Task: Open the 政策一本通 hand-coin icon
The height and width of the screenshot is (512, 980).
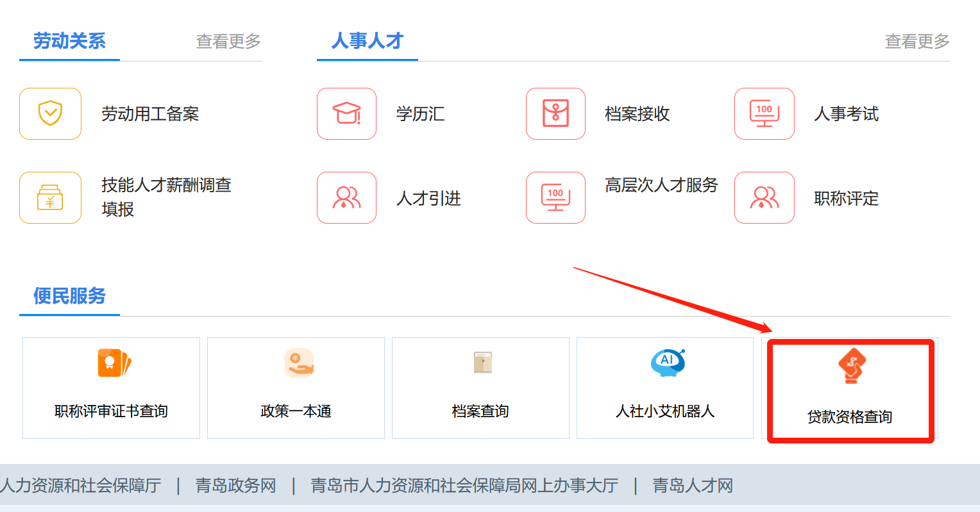Action: click(x=299, y=363)
